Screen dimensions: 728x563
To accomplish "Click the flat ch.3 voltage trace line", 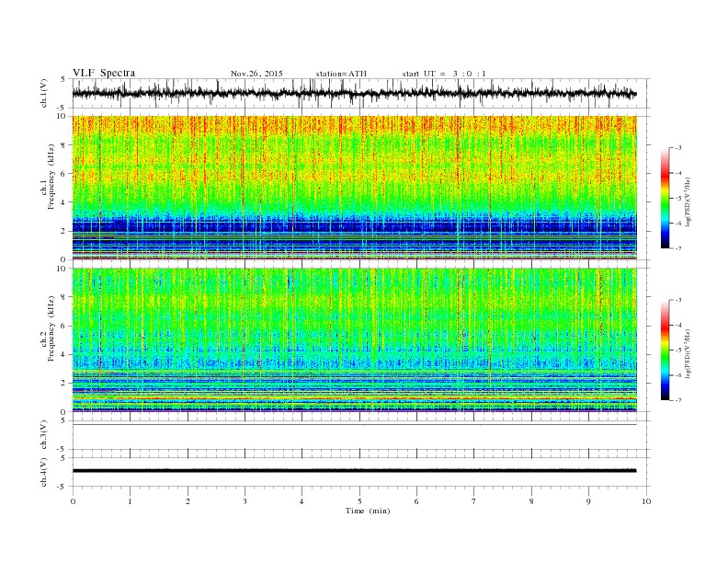I will pos(354,425).
